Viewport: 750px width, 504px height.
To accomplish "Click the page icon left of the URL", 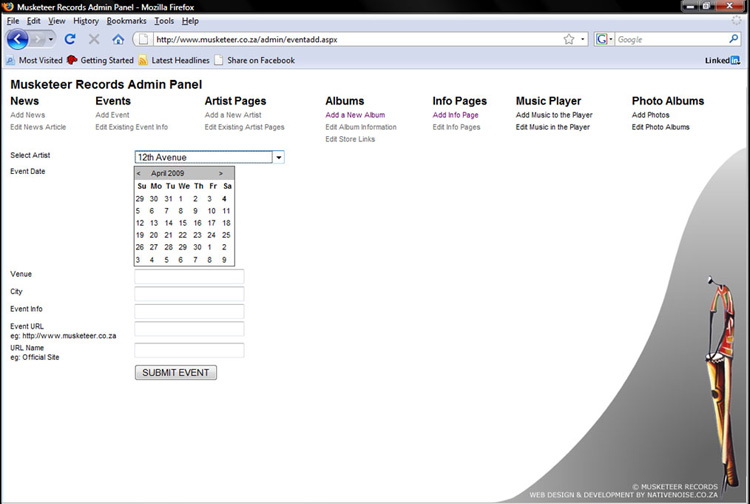I will click(x=143, y=39).
